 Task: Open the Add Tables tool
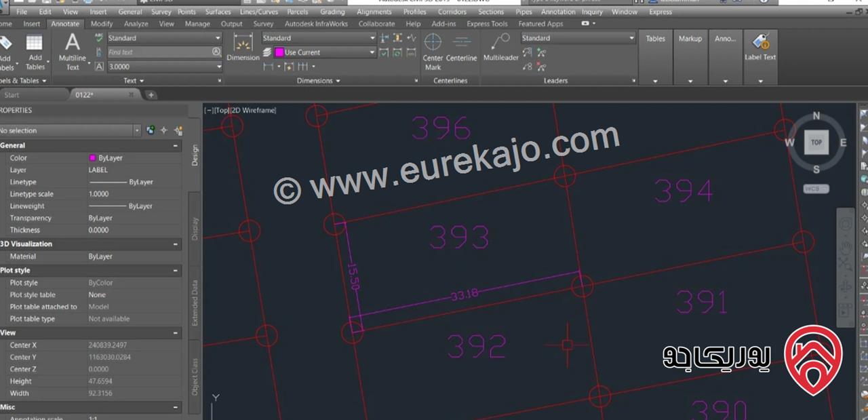[x=35, y=52]
